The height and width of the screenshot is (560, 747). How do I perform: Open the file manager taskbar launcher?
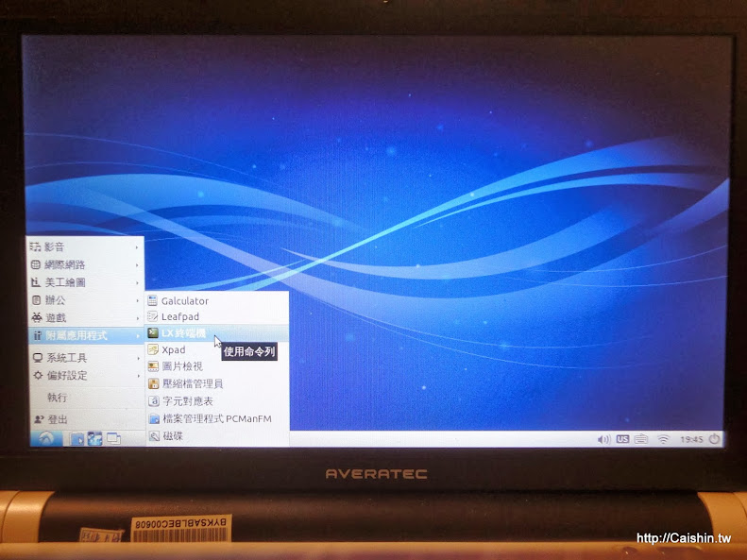coord(76,438)
